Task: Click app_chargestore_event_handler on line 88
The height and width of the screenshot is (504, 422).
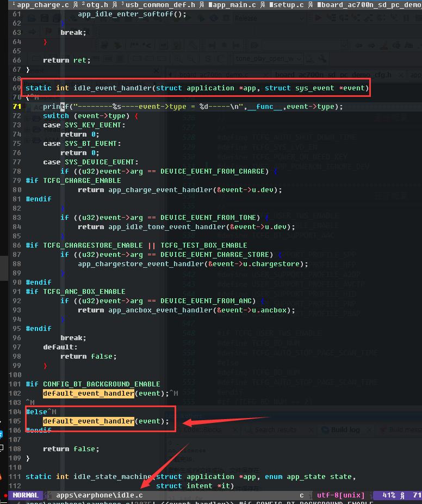Action: point(141,264)
